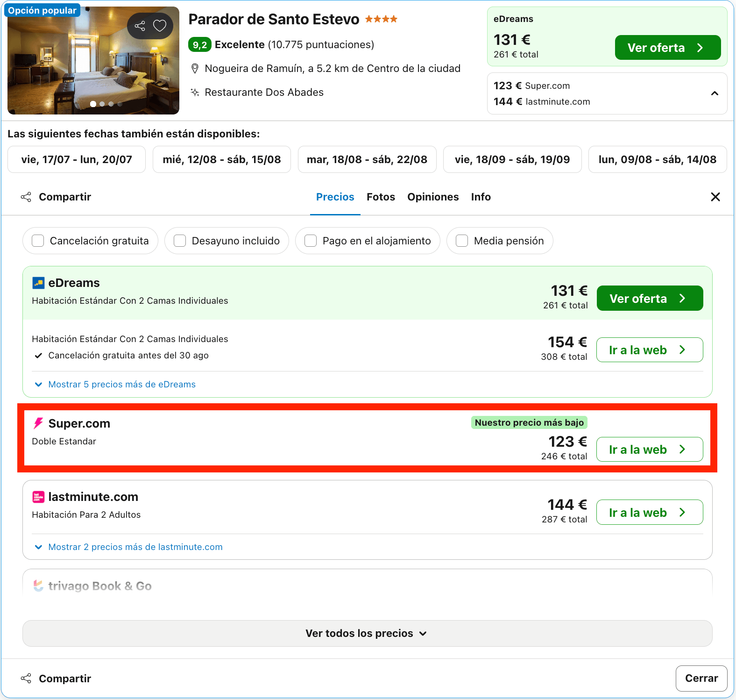Check the Pago en el alojamiento filter

(311, 241)
